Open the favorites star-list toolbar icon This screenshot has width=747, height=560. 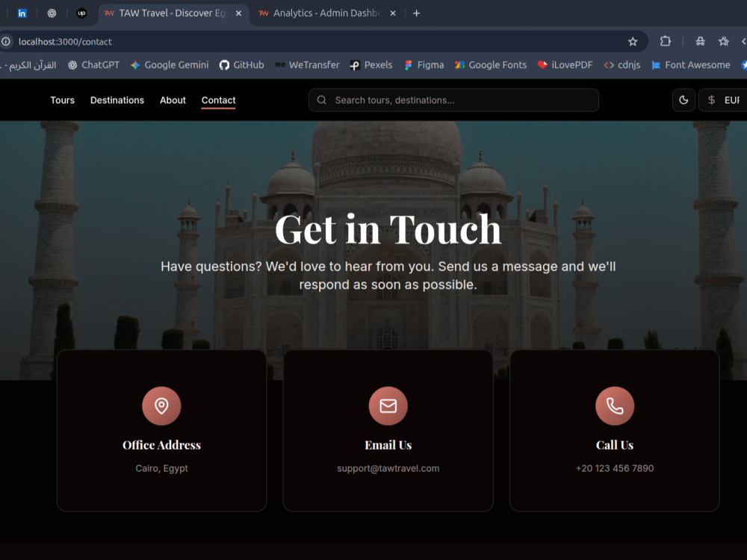(724, 41)
